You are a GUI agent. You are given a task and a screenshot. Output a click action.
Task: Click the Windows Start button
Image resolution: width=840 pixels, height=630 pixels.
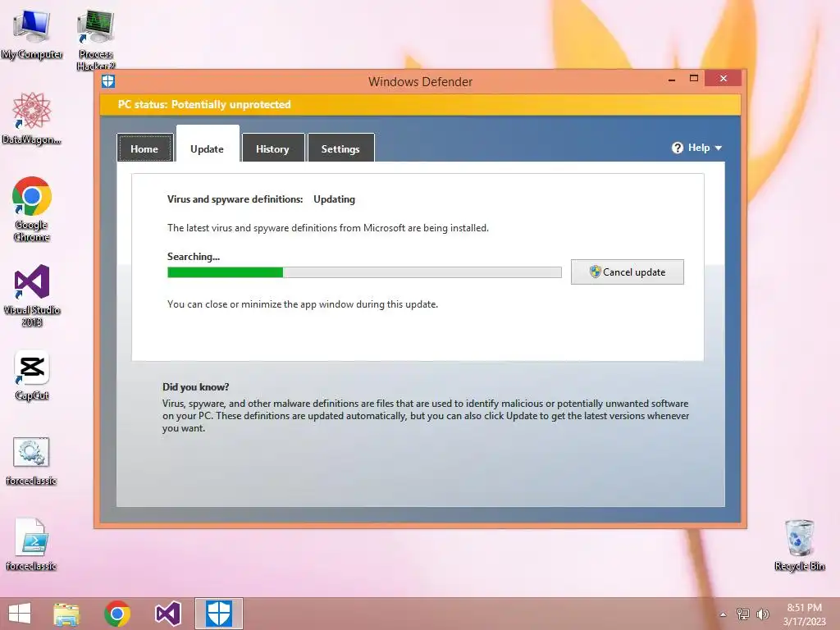coord(20,614)
